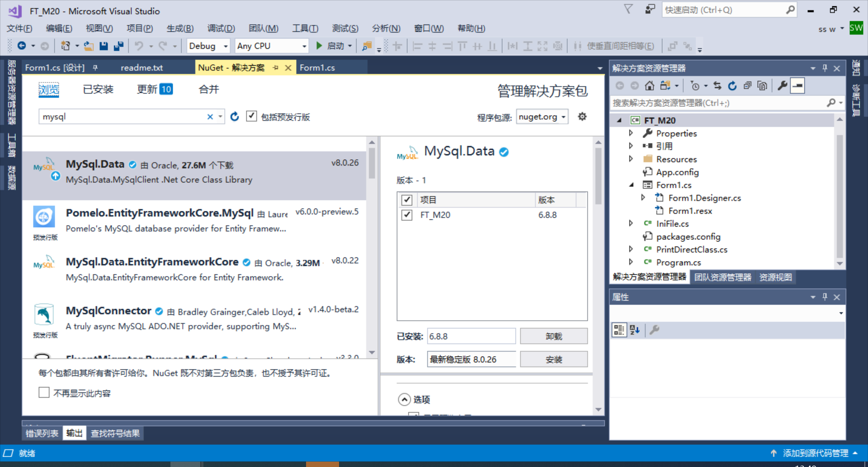Screen dimensions: 868x467
Task: Click the Uninstall (卸载) button
Action: coord(554,336)
